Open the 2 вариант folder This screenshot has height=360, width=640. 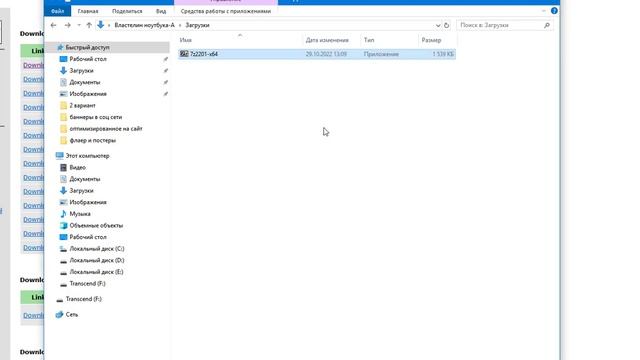click(82, 105)
